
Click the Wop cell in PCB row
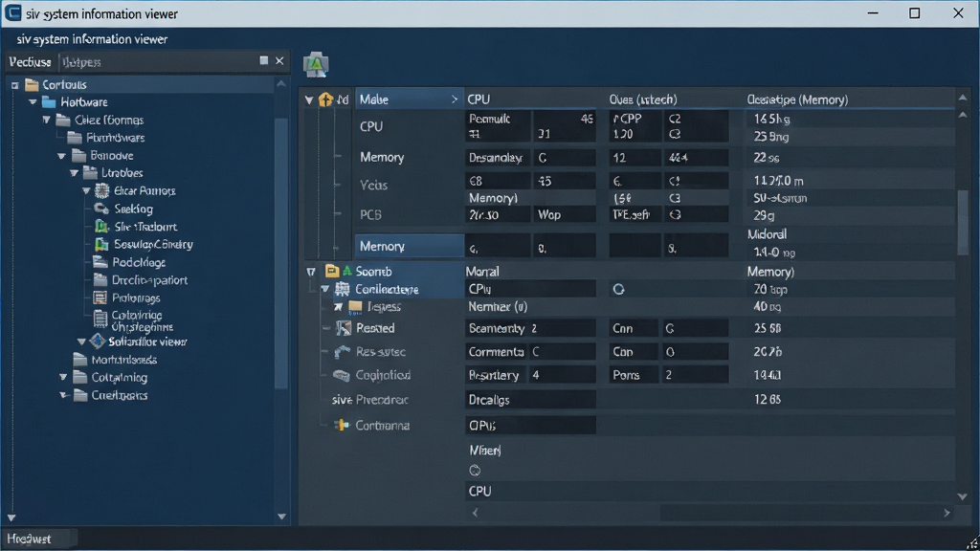point(564,215)
